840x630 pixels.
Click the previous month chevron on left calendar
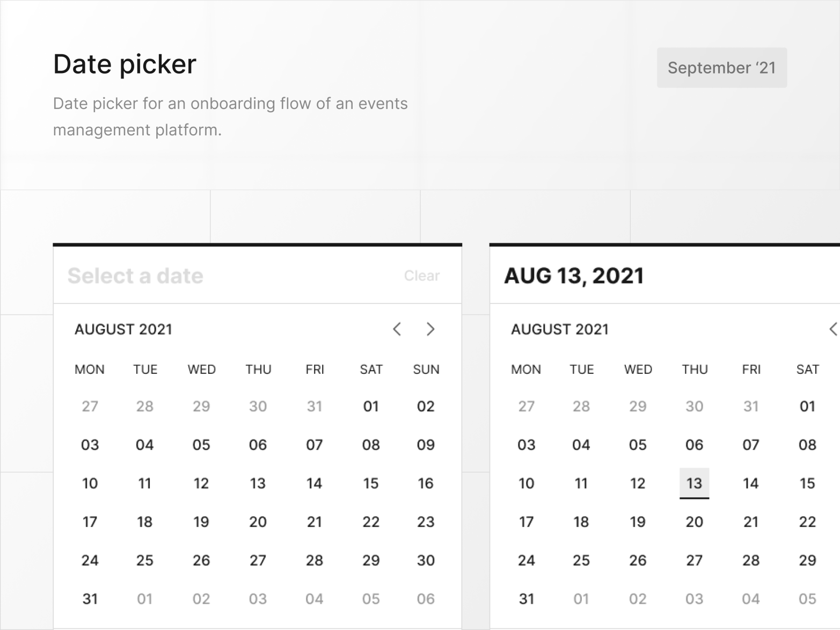(x=397, y=329)
